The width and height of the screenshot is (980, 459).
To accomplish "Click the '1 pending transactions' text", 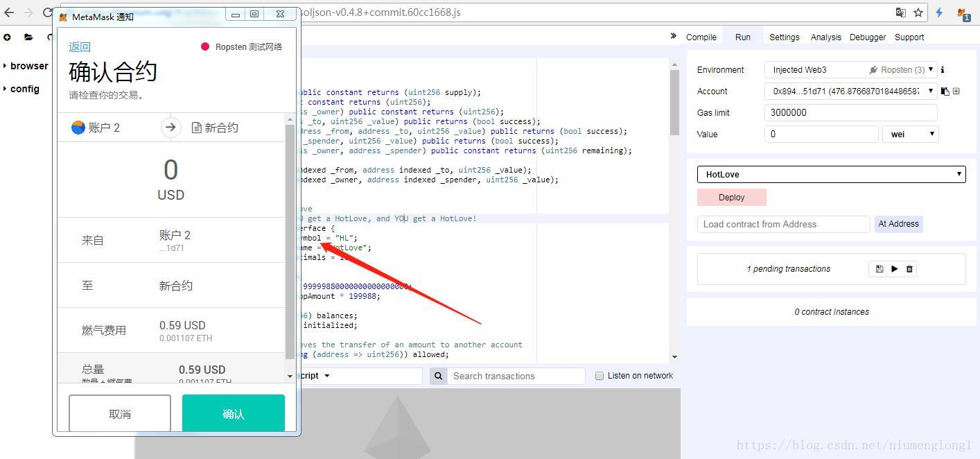I will [x=788, y=269].
